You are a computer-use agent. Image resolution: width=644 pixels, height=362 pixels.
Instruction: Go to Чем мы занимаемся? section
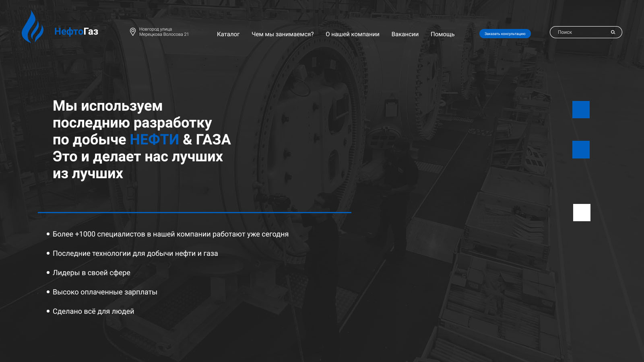283,34
